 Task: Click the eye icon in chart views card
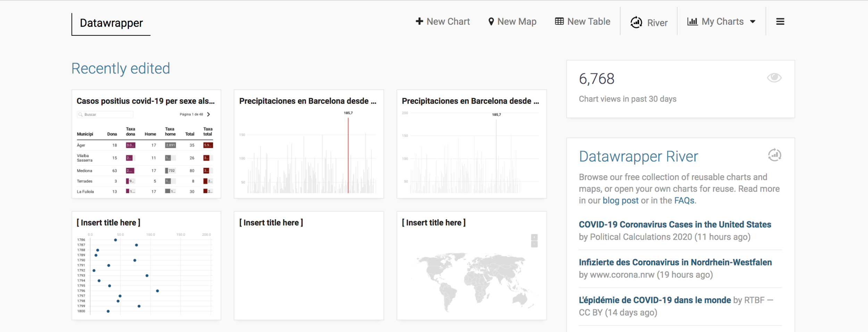(x=774, y=77)
